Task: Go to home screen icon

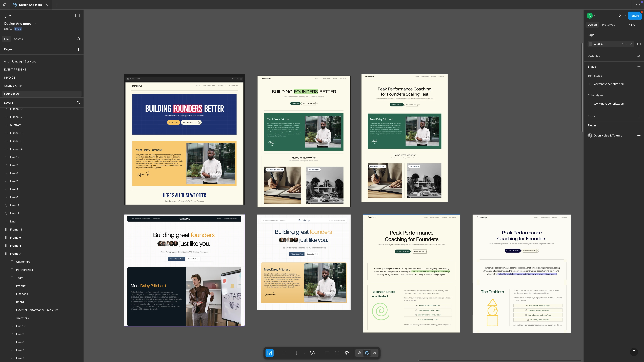Action: pyautogui.click(x=5, y=5)
